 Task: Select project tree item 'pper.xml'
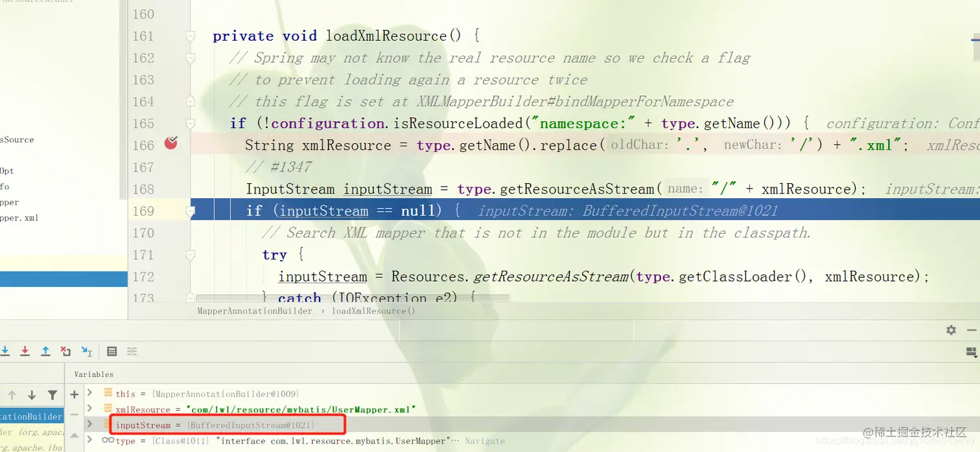click(x=19, y=218)
